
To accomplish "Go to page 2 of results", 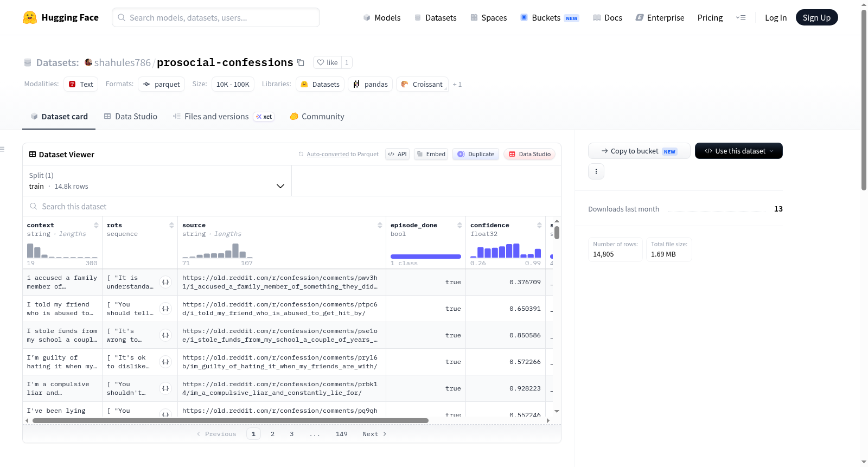I will (272, 434).
